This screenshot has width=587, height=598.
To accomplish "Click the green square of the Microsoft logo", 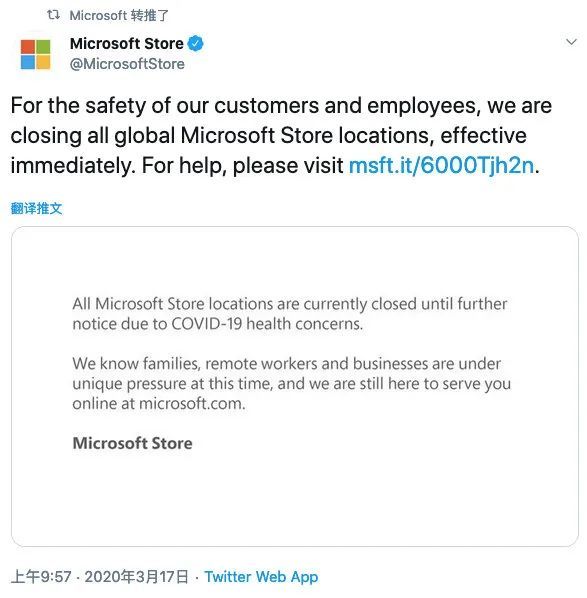I will coord(43,47).
